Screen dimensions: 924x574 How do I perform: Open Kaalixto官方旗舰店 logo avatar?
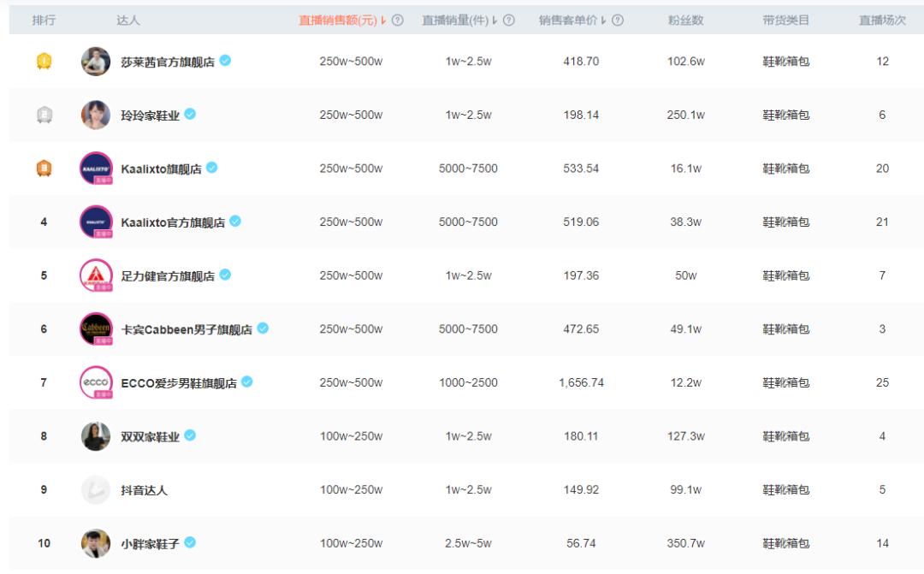[96, 222]
